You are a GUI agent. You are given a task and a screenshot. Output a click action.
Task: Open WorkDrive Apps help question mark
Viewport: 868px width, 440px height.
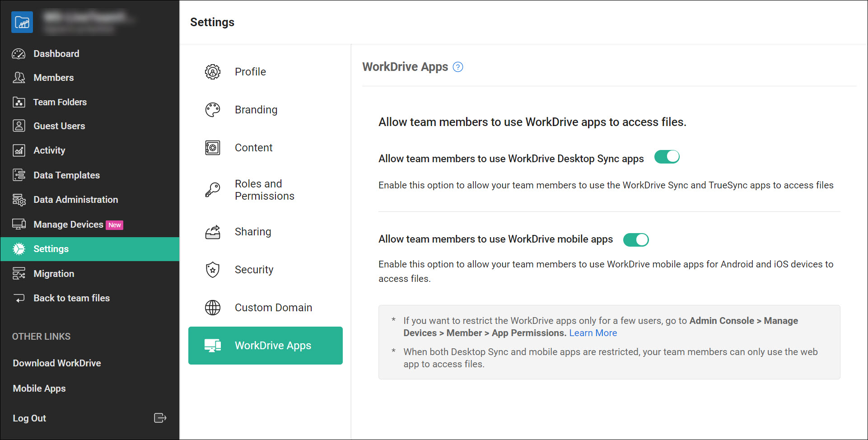point(458,67)
